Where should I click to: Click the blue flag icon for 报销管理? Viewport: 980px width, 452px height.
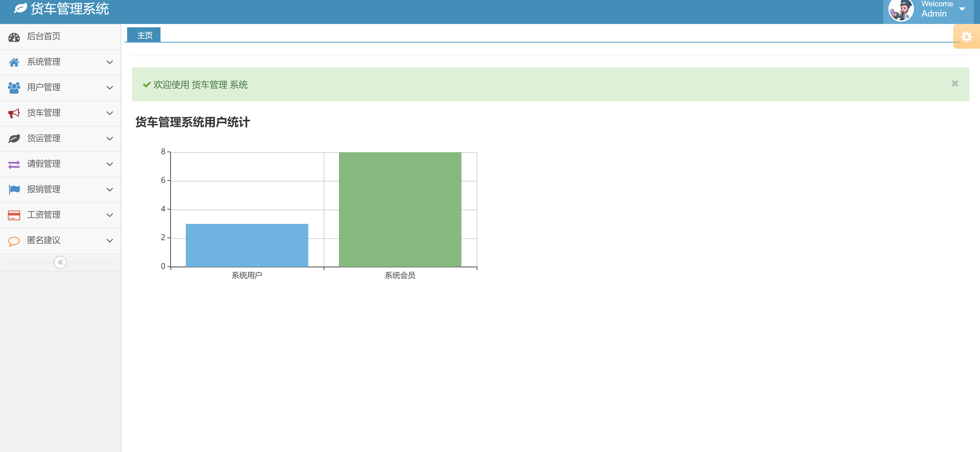[x=14, y=190]
